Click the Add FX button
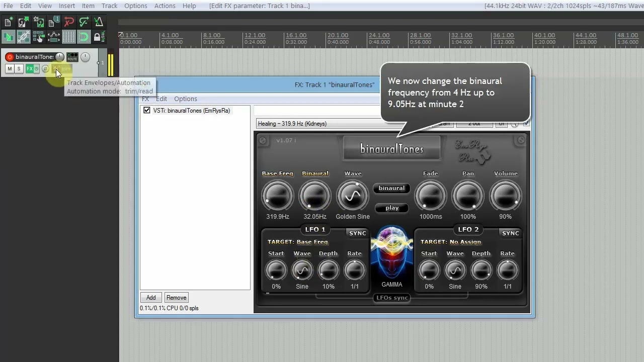Viewport: 644px width, 362px height. tap(151, 298)
